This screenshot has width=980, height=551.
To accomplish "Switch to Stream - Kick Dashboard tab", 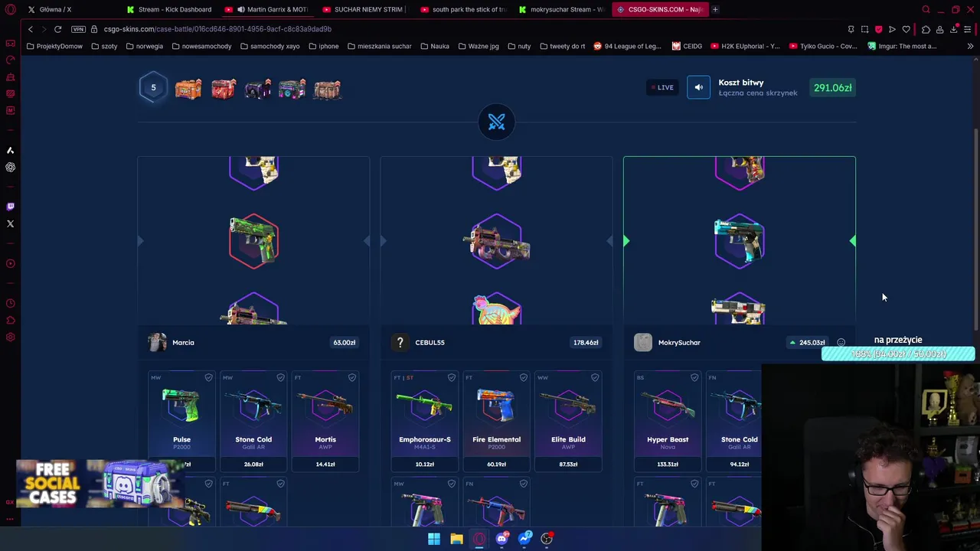I will [x=170, y=9].
